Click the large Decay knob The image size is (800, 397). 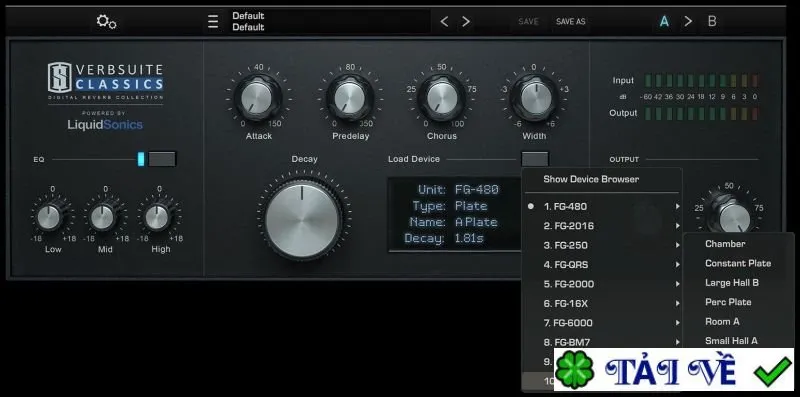coord(303,220)
